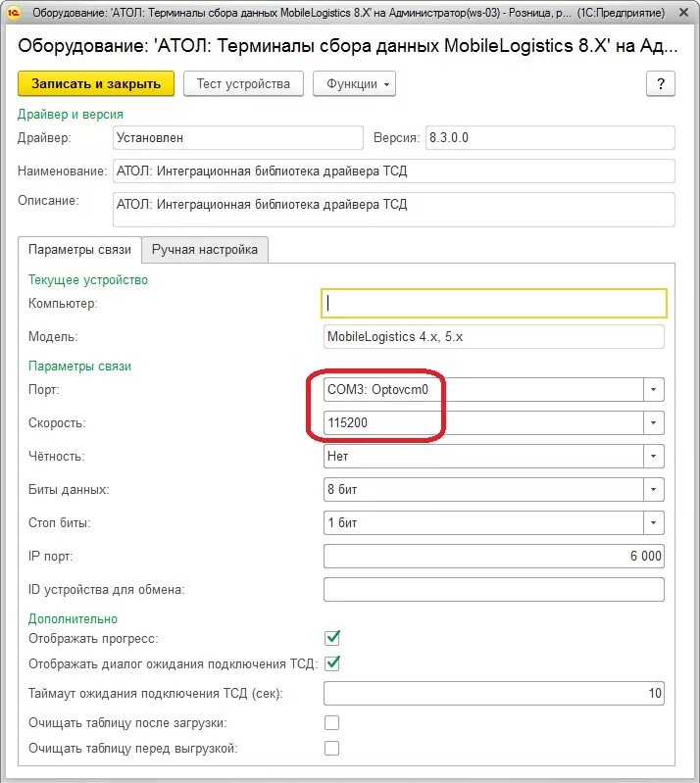Click the 'Биты данных:' label
The height and width of the screenshot is (783, 700).
tap(69, 489)
